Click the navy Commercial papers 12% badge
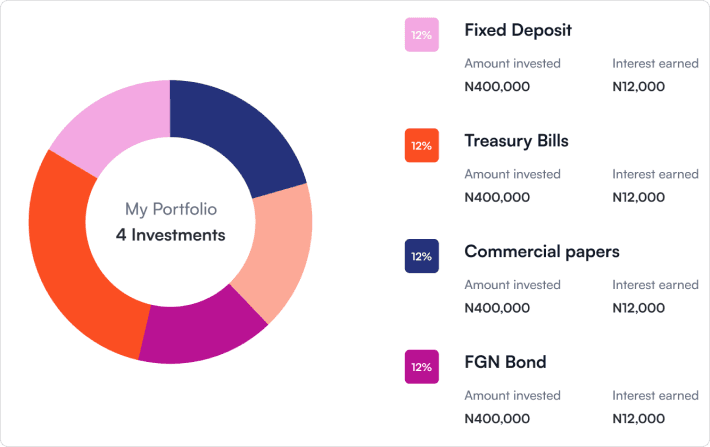The image size is (710, 447). (421, 256)
